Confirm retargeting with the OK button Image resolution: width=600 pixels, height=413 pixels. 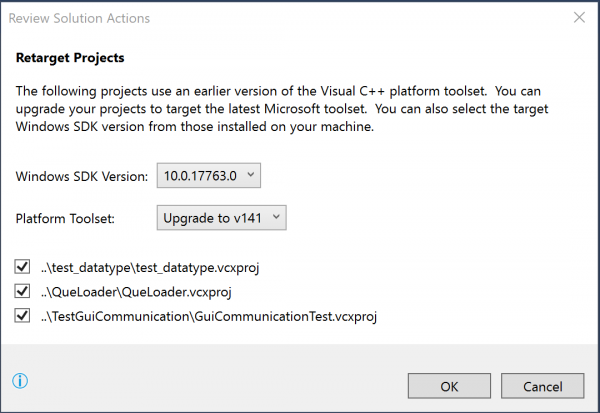449,386
